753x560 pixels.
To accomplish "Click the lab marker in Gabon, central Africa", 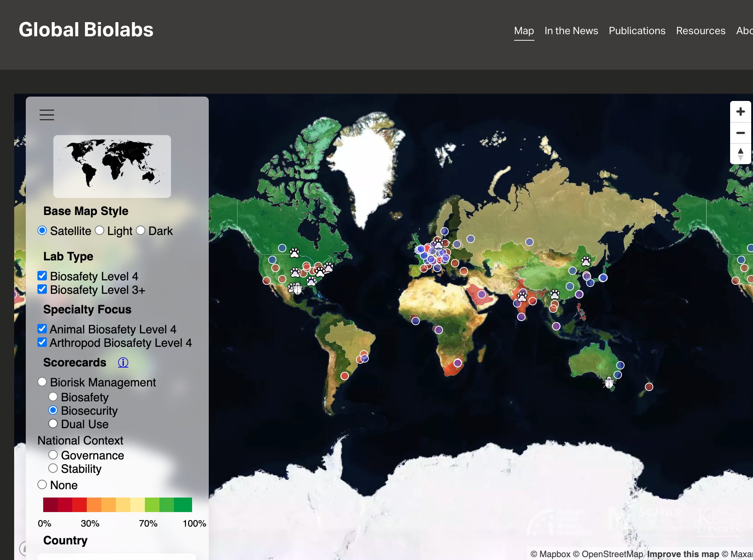I will [x=439, y=330].
